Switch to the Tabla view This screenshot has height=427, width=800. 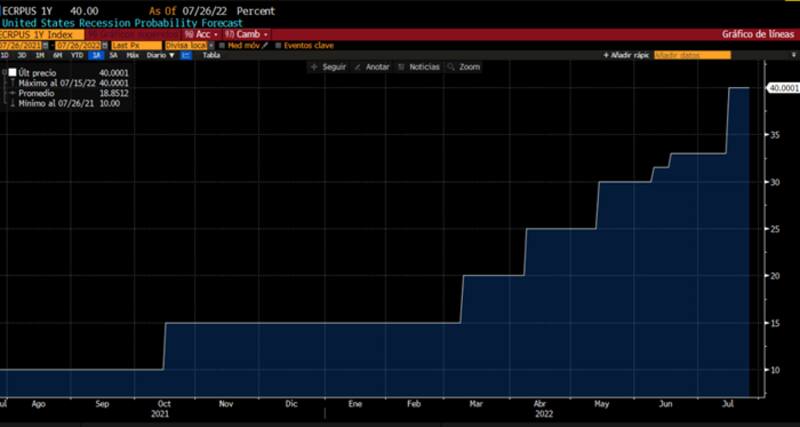tap(211, 55)
